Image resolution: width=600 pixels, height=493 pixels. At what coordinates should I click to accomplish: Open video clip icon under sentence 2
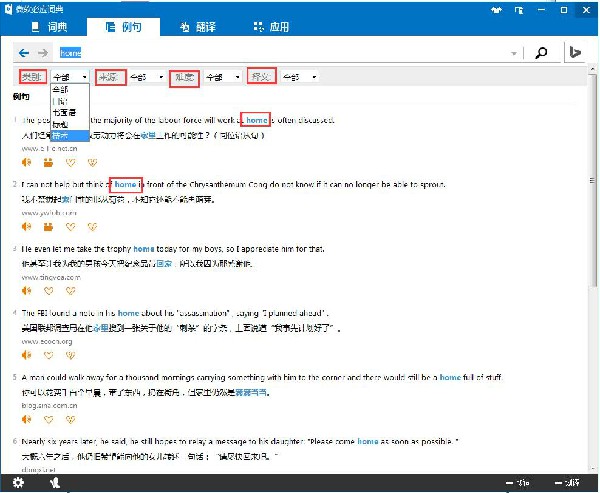(48, 227)
